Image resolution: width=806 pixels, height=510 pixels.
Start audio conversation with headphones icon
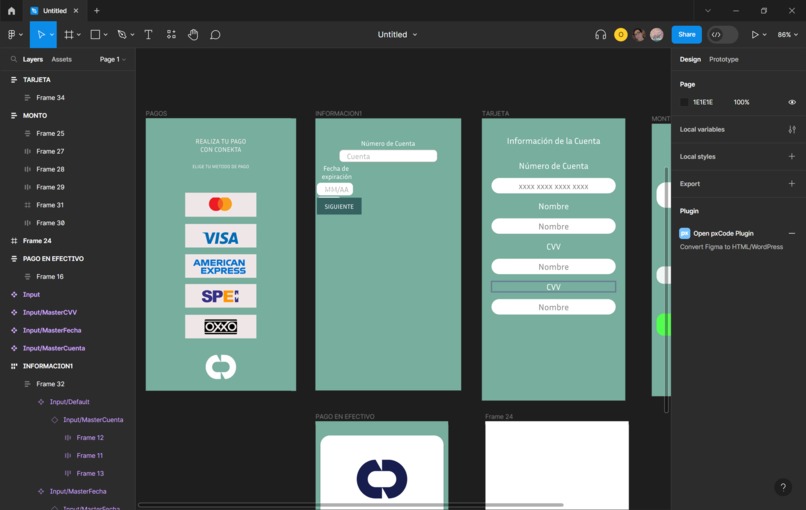(x=600, y=34)
